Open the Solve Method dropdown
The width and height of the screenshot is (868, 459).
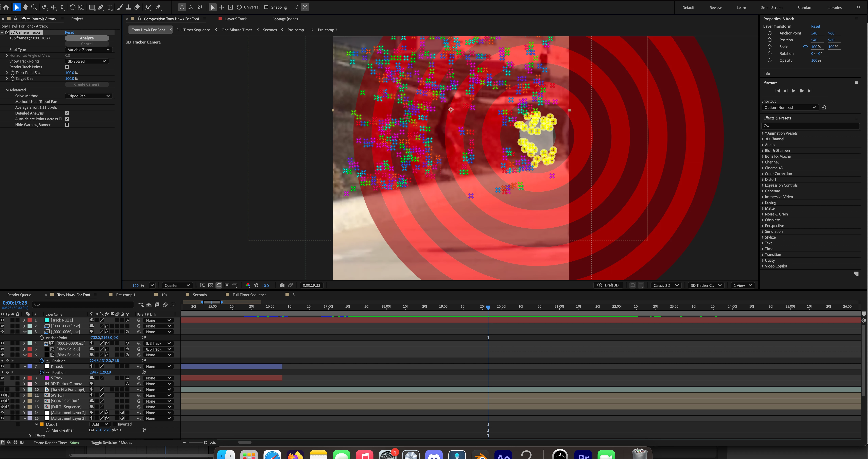[89, 96]
